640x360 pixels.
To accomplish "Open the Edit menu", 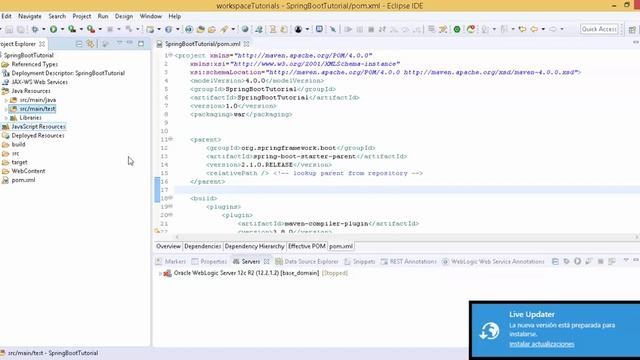I will [x=7, y=16].
